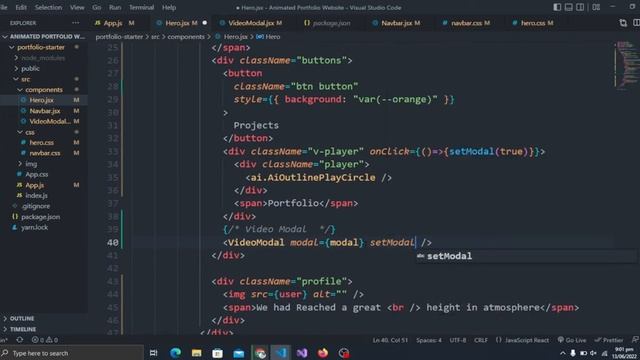640x360 pixels.
Task: Click the src breadcrumb segment
Action: point(155,37)
